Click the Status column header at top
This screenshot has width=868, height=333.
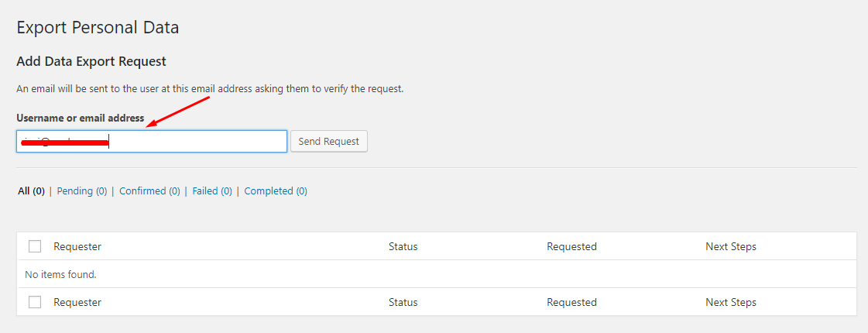[x=403, y=247]
